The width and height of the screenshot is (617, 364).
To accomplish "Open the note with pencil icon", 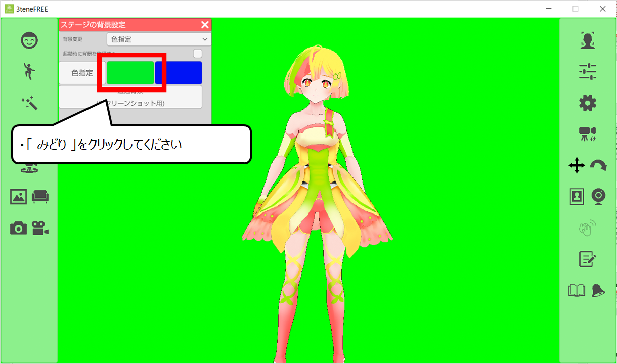I will (x=588, y=259).
